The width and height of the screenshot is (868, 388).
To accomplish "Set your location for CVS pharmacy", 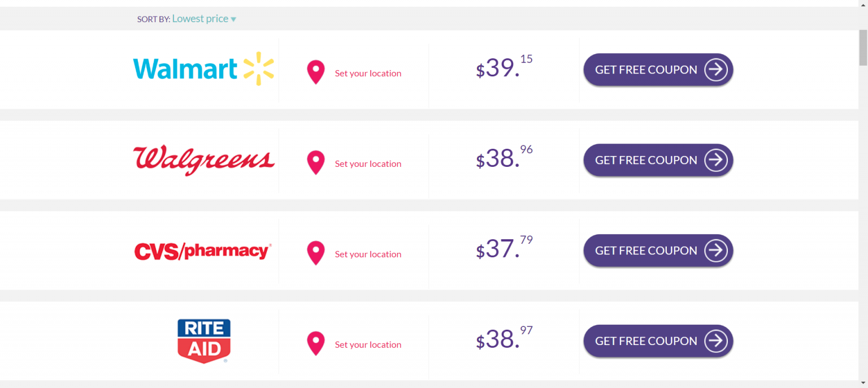I will pyautogui.click(x=368, y=255).
